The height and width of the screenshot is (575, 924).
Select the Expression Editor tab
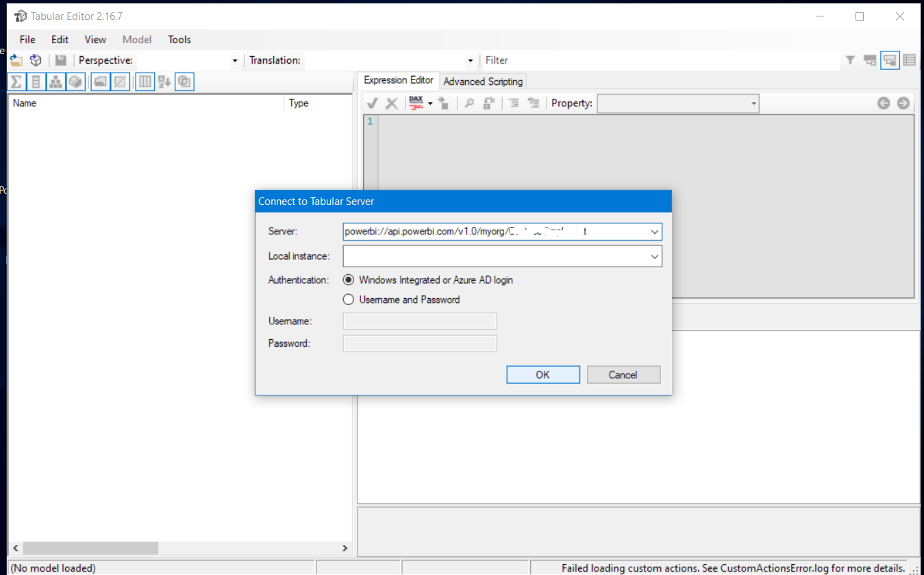click(399, 80)
